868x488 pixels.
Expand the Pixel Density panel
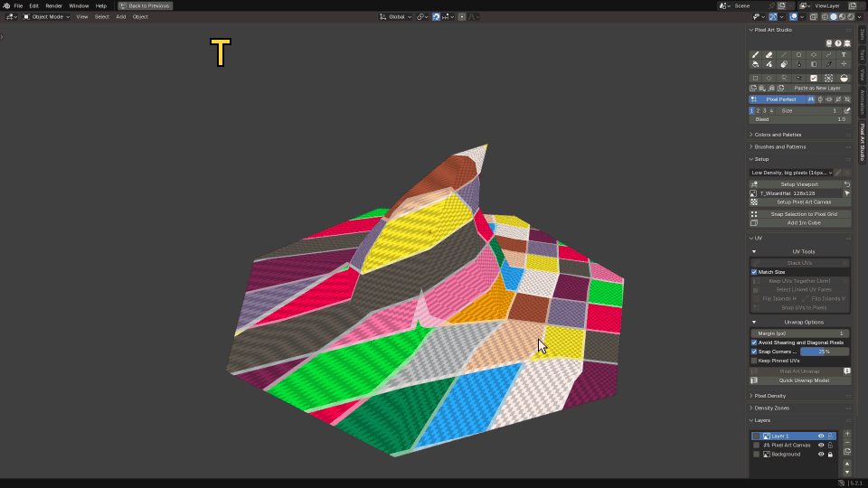coord(770,396)
